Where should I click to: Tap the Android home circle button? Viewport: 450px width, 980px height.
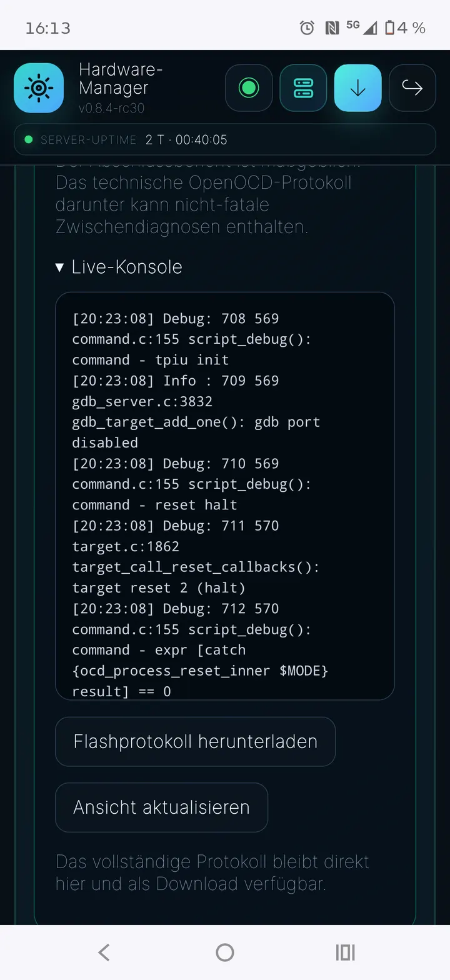pyautogui.click(x=225, y=952)
